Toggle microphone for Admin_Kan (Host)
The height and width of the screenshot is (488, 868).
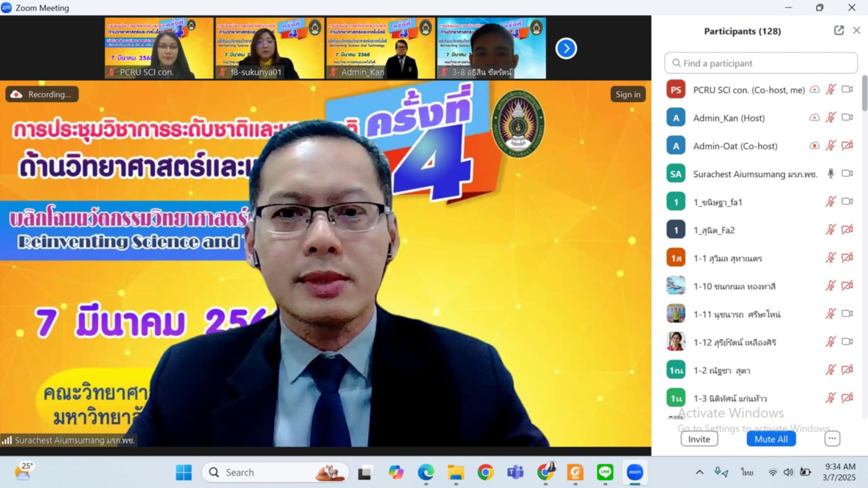coord(830,118)
